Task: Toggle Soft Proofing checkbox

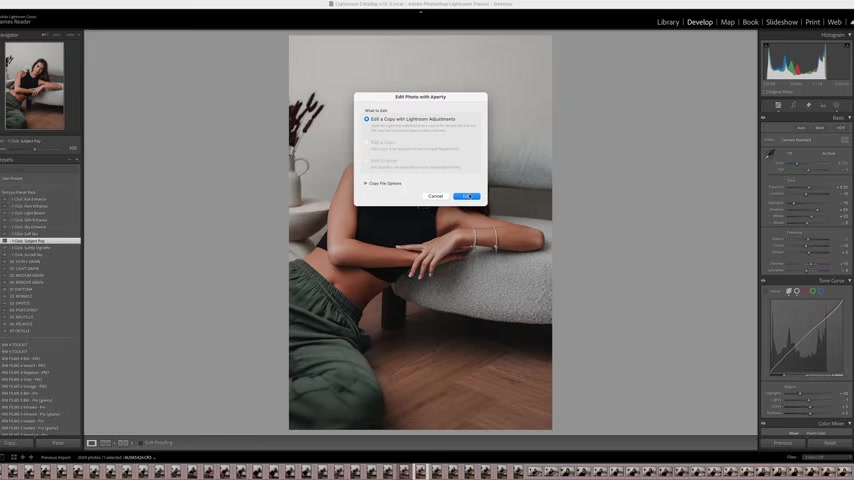Action: click(141, 443)
